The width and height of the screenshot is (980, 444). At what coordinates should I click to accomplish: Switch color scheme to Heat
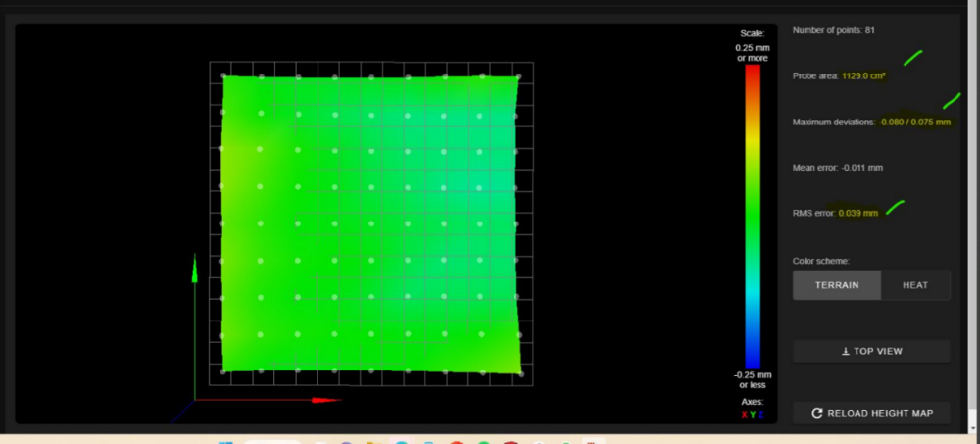pyautogui.click(x=915, y=285)
